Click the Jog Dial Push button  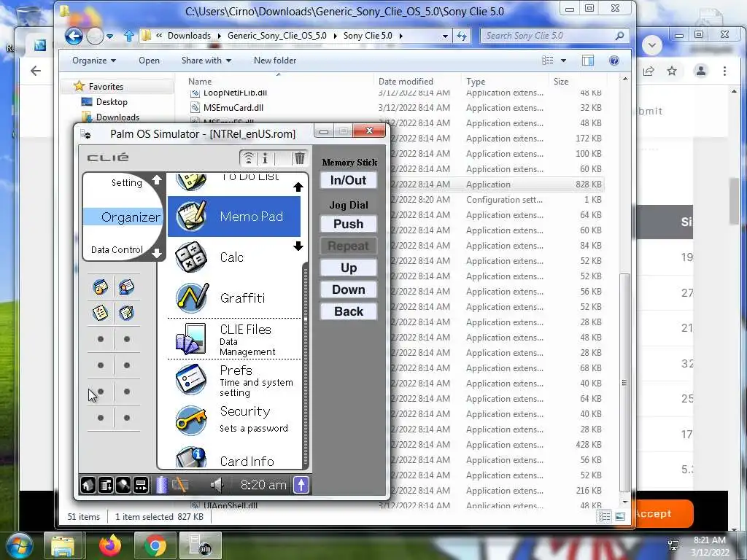pos(348,224)
